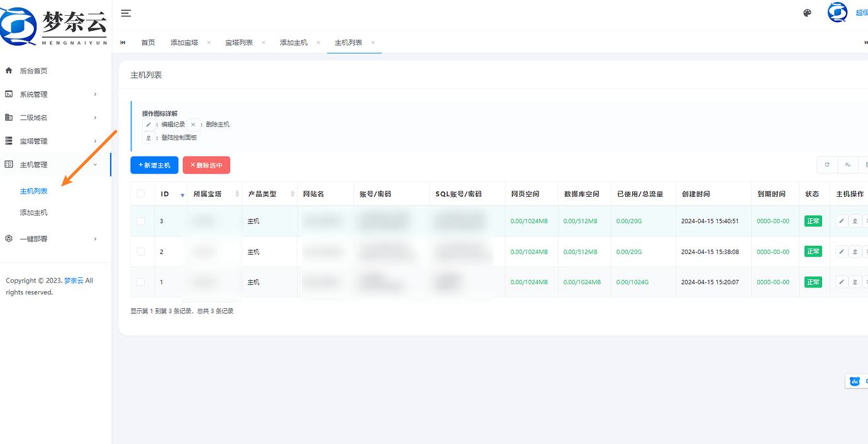Click the 新增主机 button
868x444 pixels.
point(154,165)
